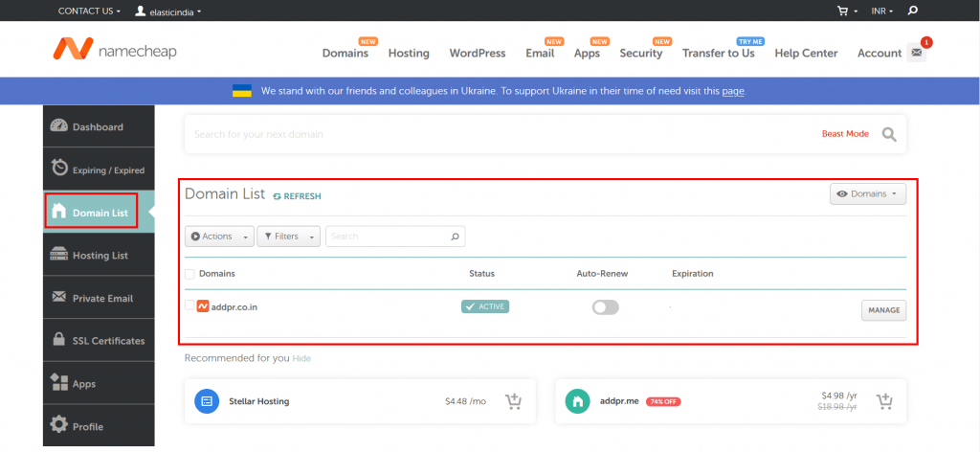The width and height of the screenshot is (980, 452).
Task: Open the Apps top menu
Action: [x=587, y=53]
